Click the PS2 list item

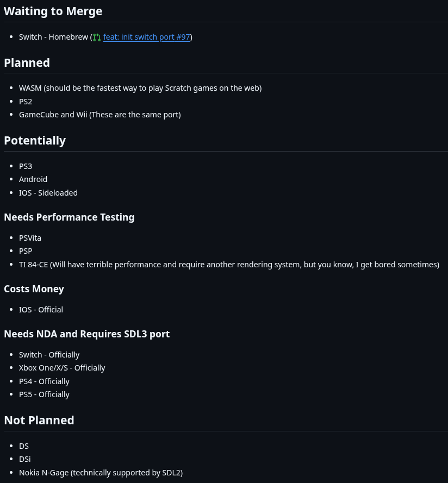pyautogui.click(x=26, y=102)
